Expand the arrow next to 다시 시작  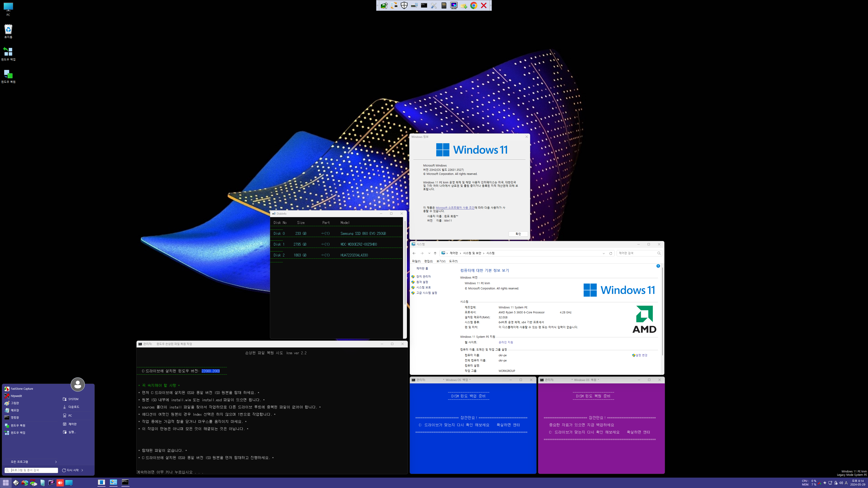[82, 470]
